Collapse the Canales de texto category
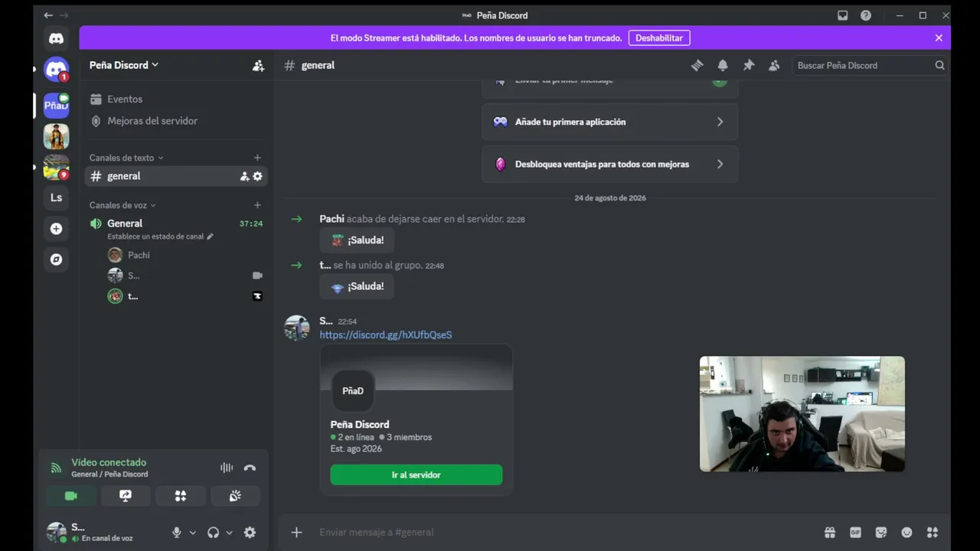Viewport: 980px width, 551px height. point(126,158)
